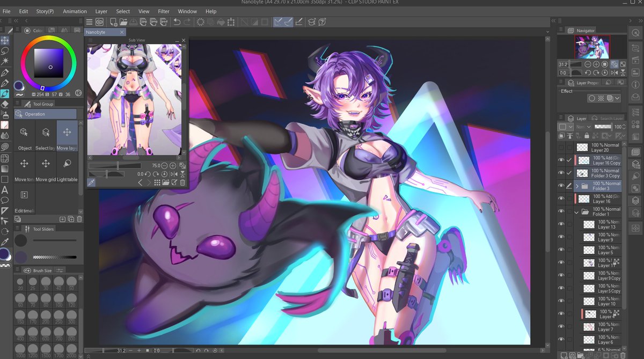Hide Layer 16 Copy via eye icon

coord(561,160)
